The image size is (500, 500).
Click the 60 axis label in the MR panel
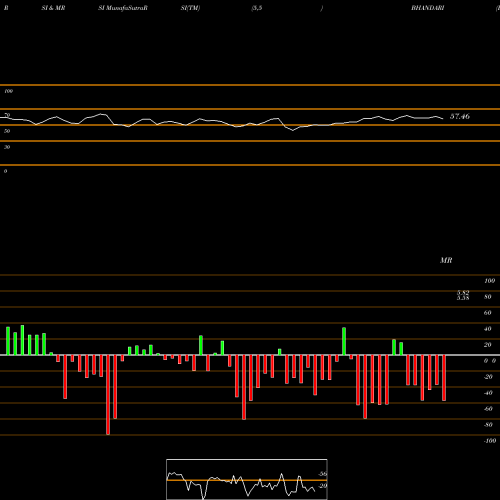pyautogui.click(x=488, y=313)
